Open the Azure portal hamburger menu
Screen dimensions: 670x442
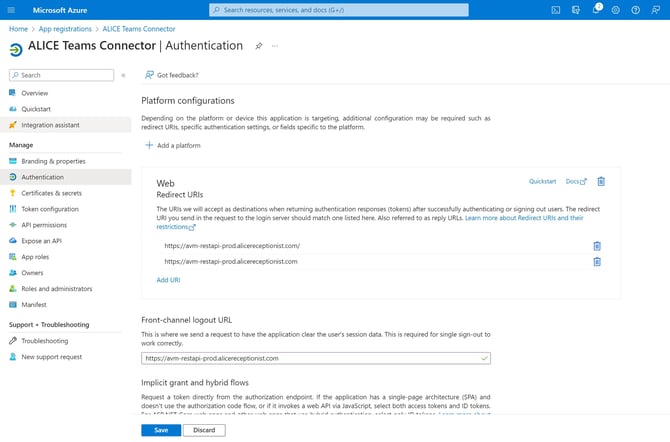pos(12,10)
